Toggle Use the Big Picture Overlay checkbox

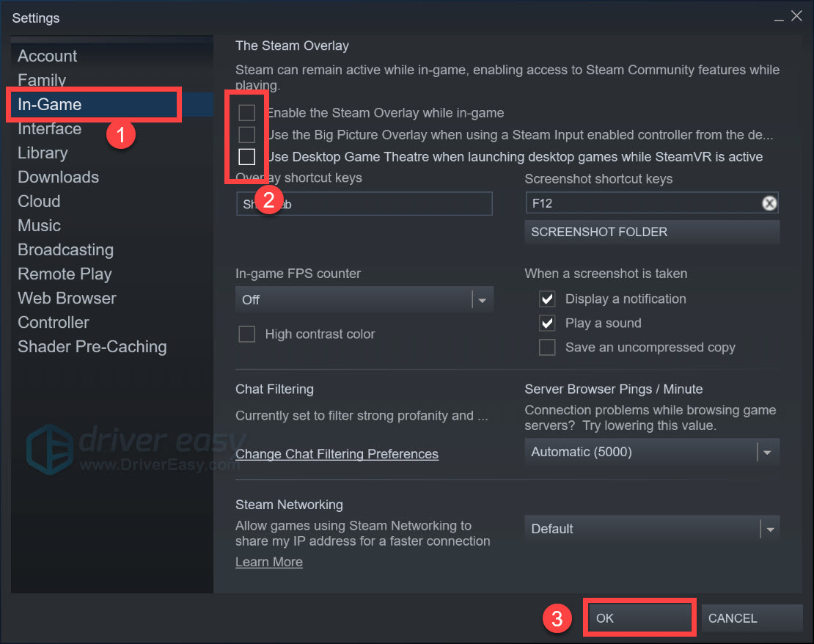click(246, 134)
